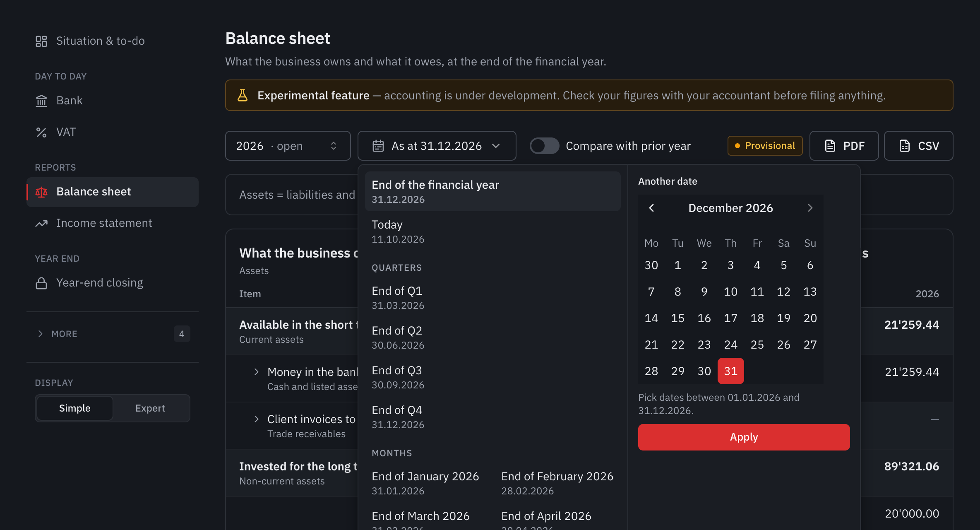Click the badge showing 4 next to MORE
This screenshot has height=530, width=980.
[x=182, y=334]
